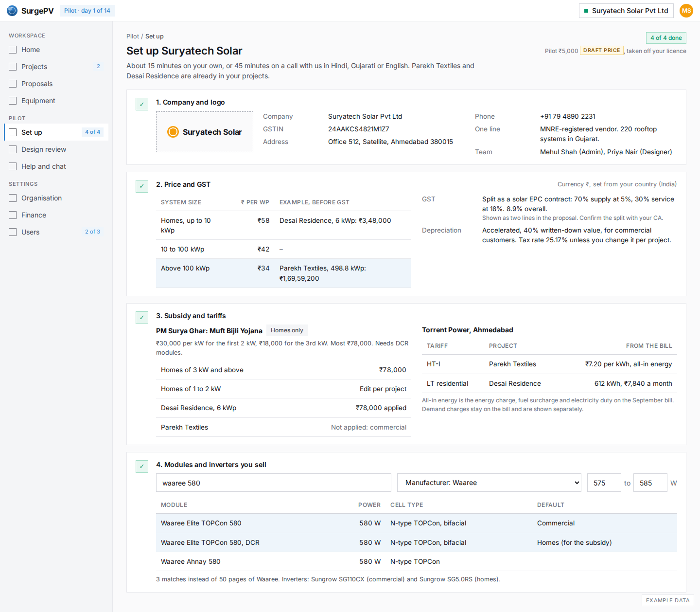Open Finance settings
The width and height of the screenshot is (700, 612).
[x=56, y=215]
